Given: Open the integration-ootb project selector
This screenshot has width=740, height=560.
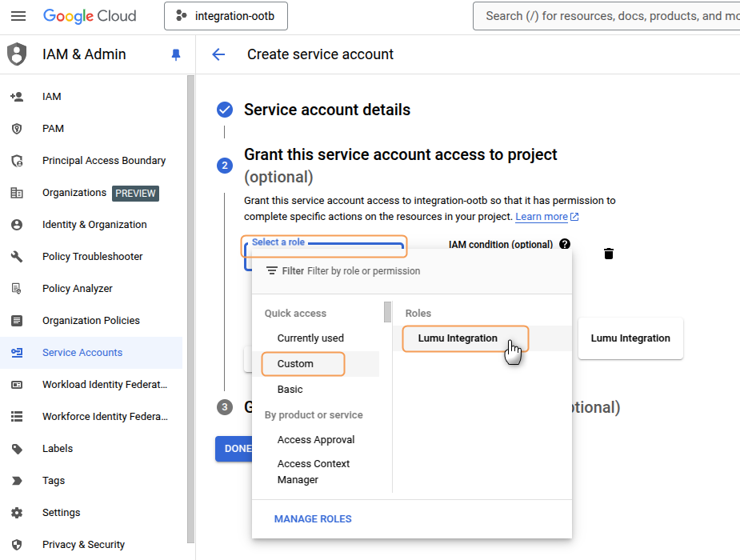Looking at the screenshot, I should (226, 16).
